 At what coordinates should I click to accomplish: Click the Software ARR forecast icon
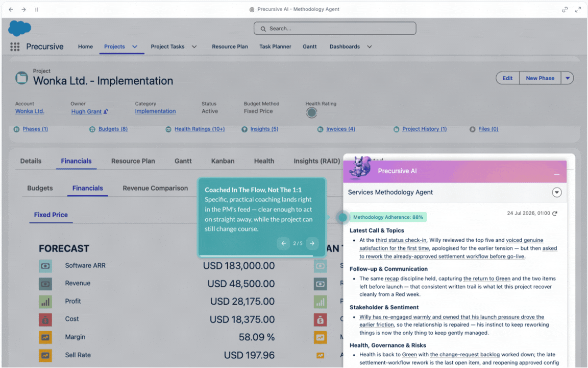point(45,266)
